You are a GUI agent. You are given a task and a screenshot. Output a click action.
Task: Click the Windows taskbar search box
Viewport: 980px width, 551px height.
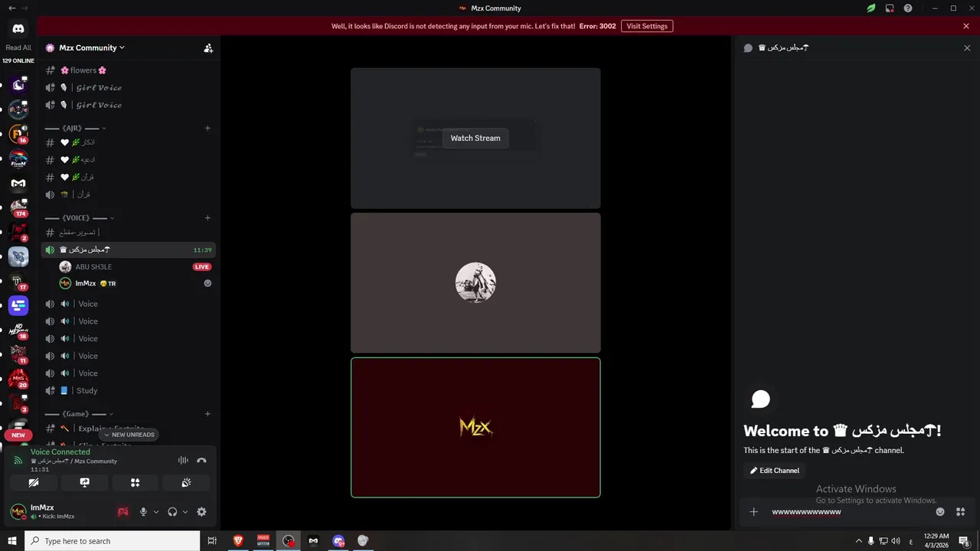(113, 541)
